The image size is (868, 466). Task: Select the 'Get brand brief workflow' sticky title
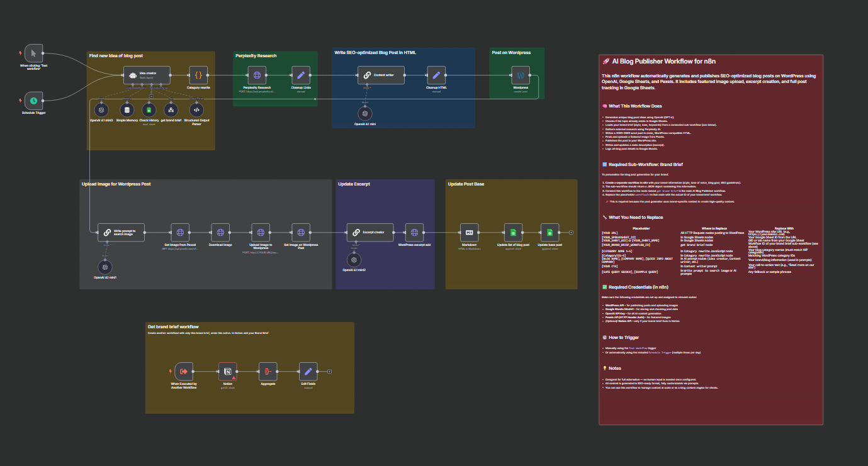point(173,327)
